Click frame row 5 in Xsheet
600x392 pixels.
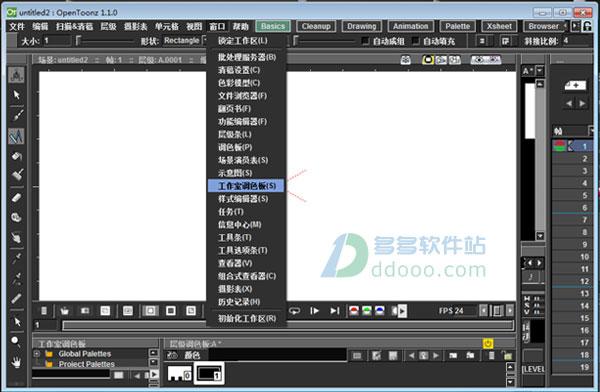coord(572,196)
